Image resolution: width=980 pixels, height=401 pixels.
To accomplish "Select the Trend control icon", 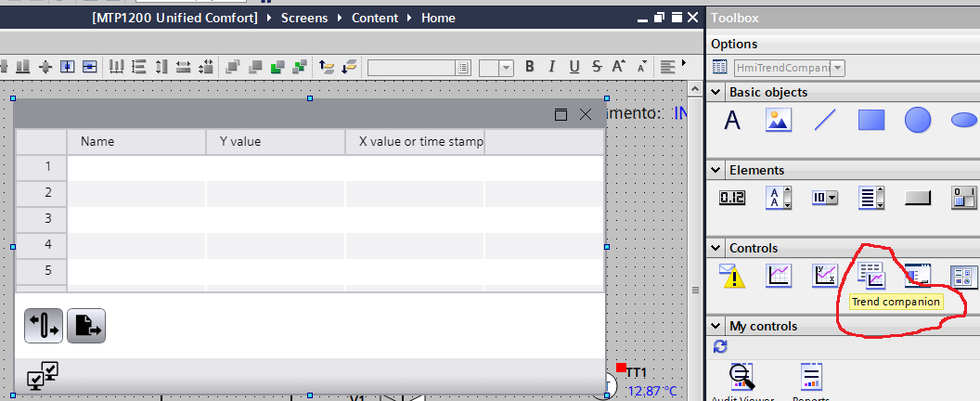I will click(779, 276).
